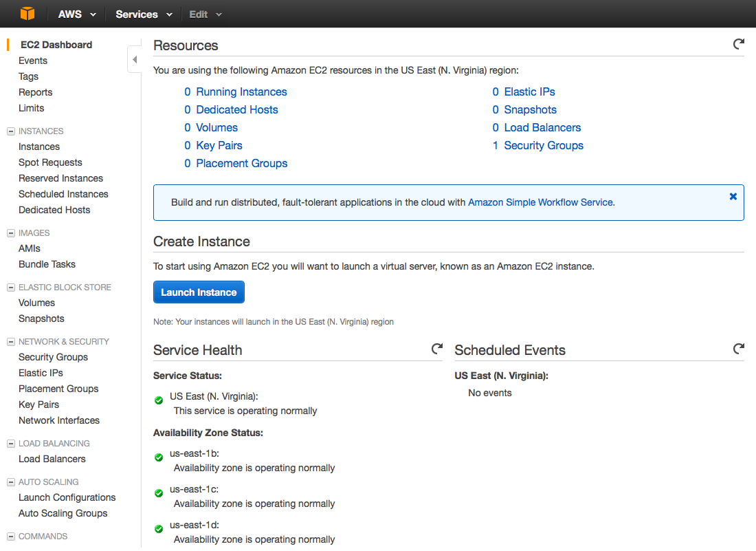Open the Security Groups resource link

[x=544, y=145]
